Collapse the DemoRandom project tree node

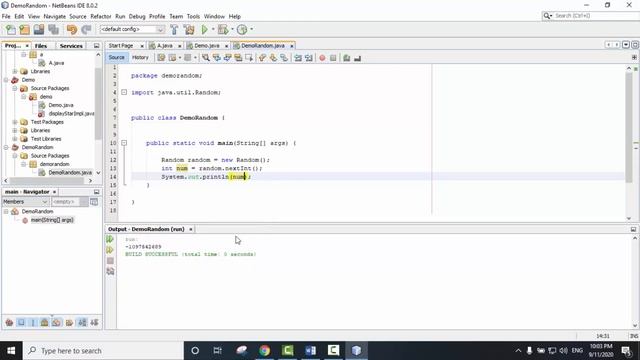tap(6, 147)
